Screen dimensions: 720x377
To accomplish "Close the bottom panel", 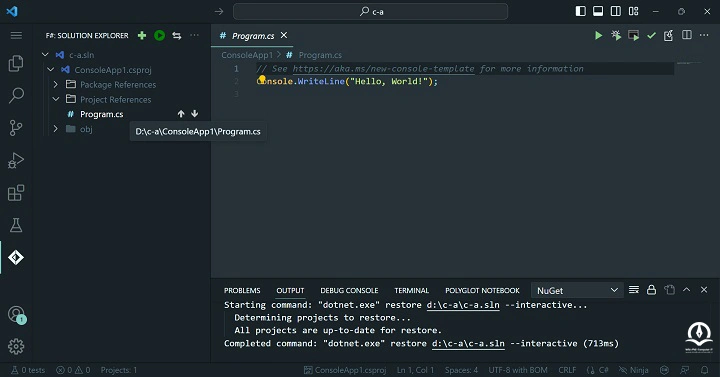I will pyautogui.click(x=704, y=290).
